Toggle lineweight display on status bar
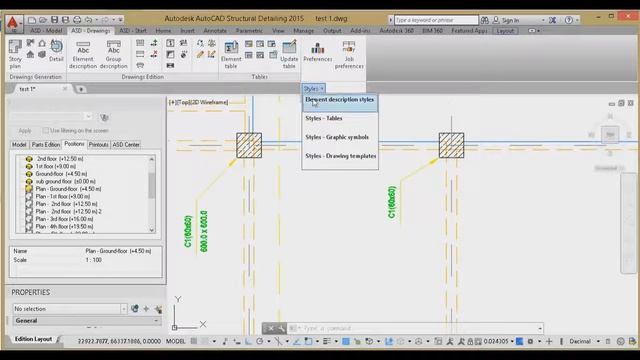This screenshot has height=360, width=640. point(327,341)
